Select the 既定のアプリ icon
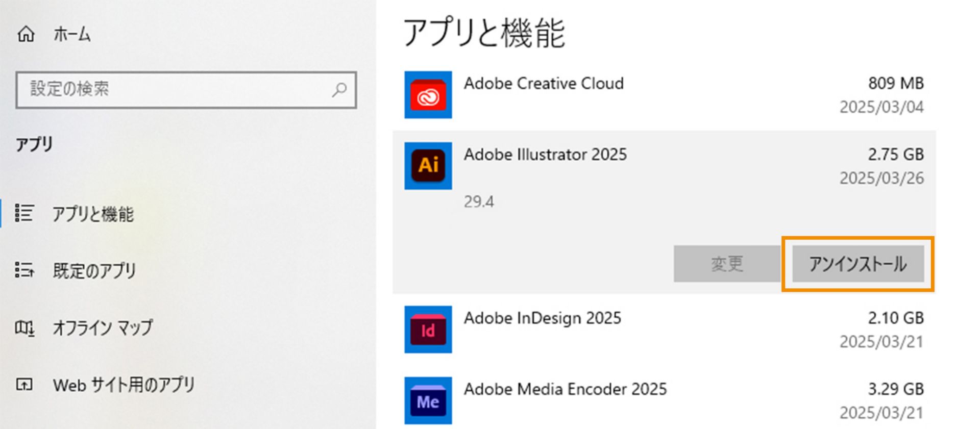This screenshot has width=980, height=429. click(24, 270)
